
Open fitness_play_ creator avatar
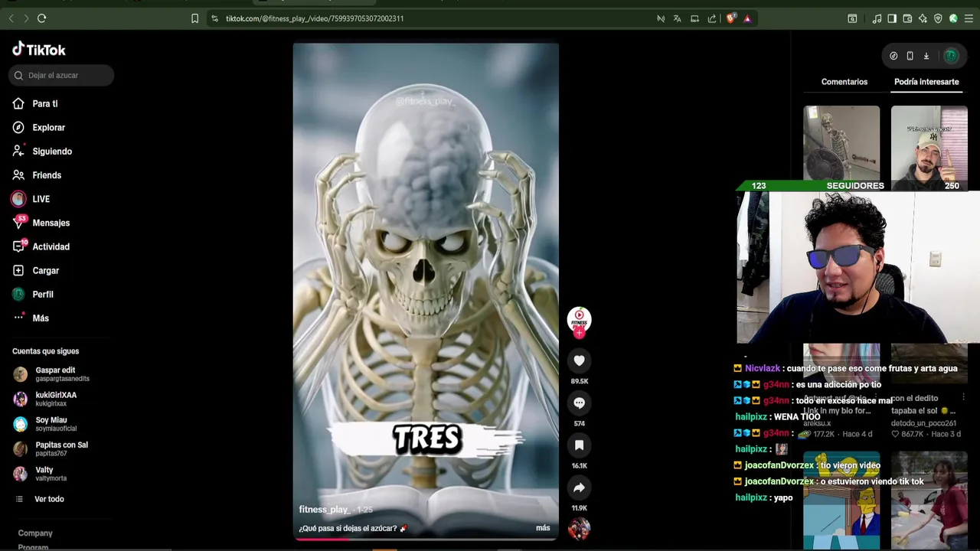click(x=579, y=318)
